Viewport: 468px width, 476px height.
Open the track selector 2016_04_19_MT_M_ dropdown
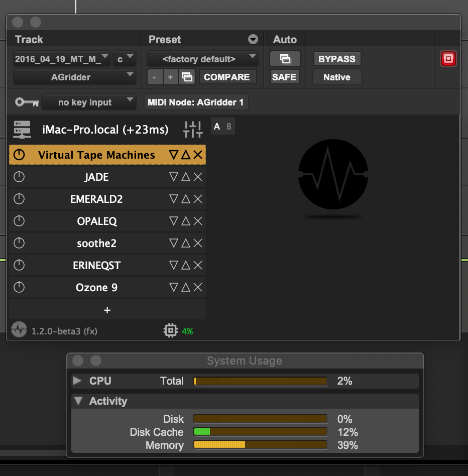click(x=62, y=59)
